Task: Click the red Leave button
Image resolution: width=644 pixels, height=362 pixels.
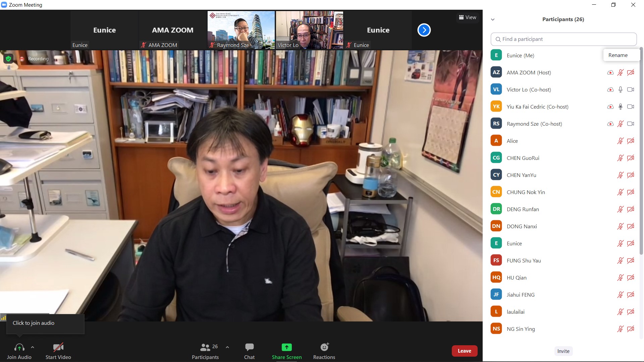Action: pyautogui.click(x=464, y=351)
